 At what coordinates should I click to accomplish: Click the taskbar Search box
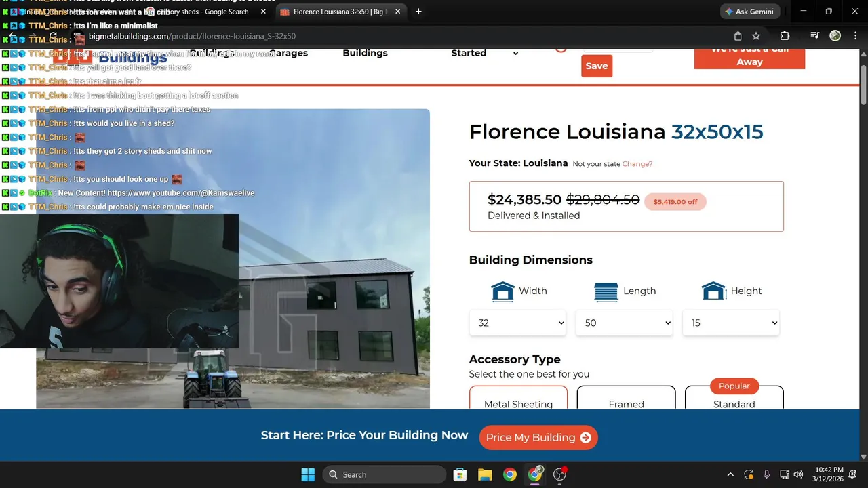pos(384,474)
